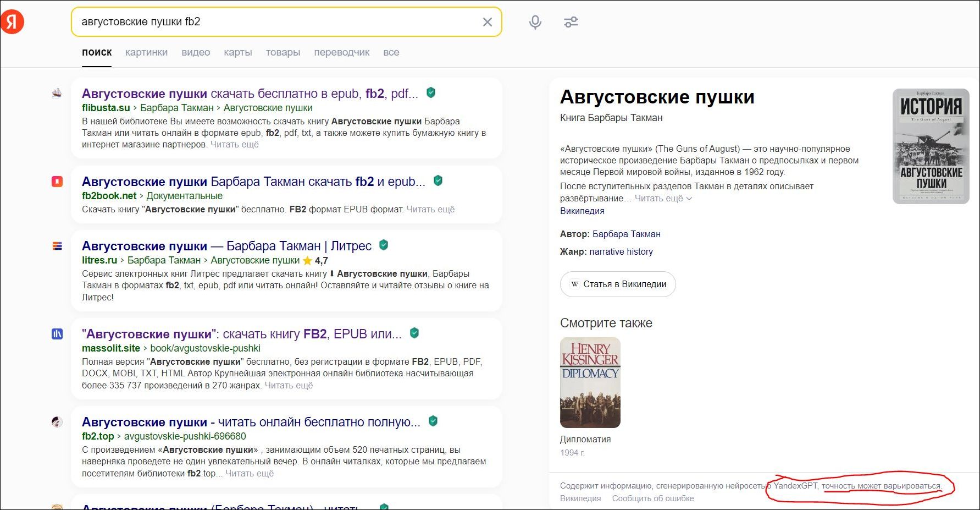Visit the litres.ru domain link
Viewport: 980px width, 510px height.
click(x=99, y=260)
